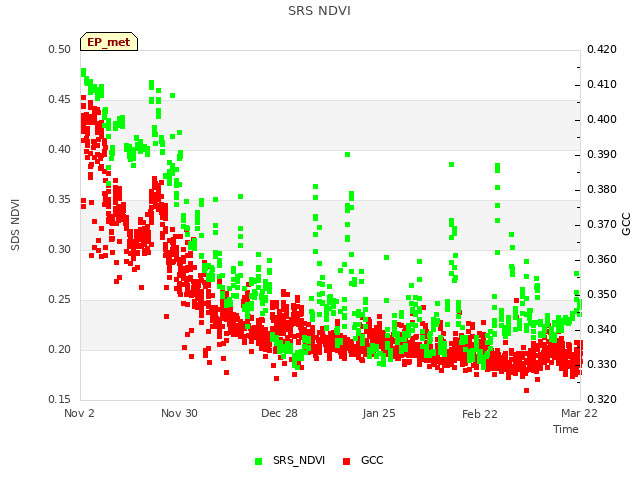Click the 0.350 right axis value
The image size is (640, 480).
602,294
